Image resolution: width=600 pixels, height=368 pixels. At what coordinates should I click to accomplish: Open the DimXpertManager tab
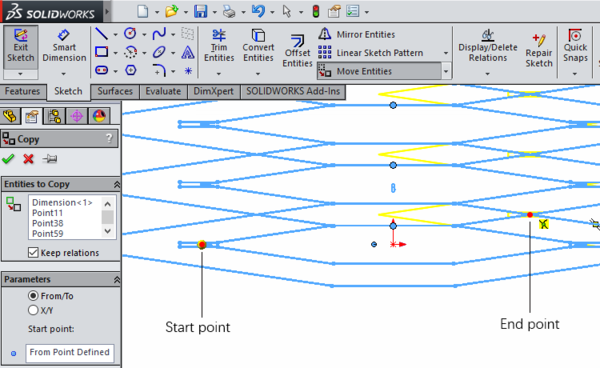77,116
